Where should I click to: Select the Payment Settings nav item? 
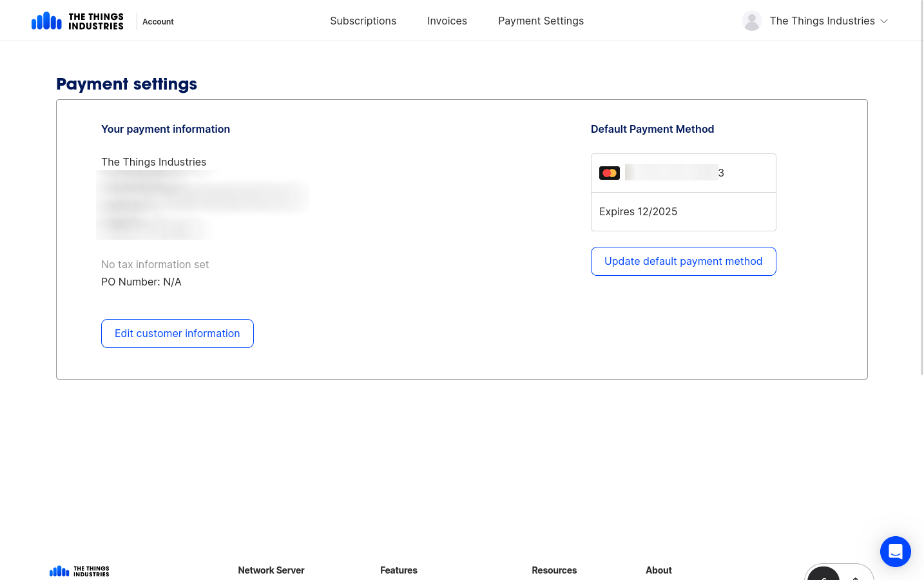[x=541, y=21]
